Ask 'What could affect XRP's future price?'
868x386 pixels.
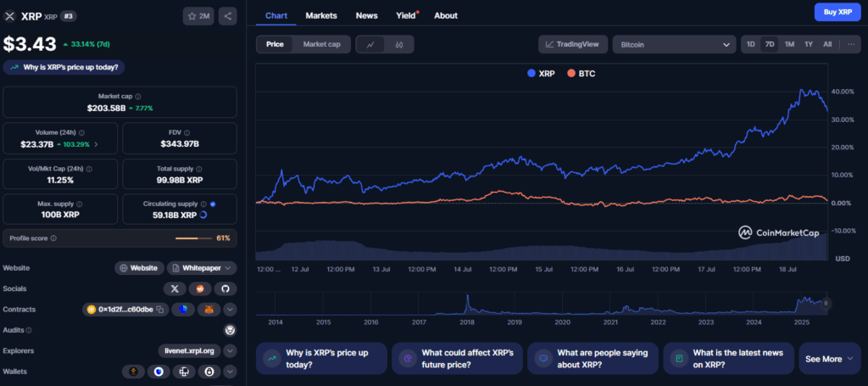[x=456, y=359]
